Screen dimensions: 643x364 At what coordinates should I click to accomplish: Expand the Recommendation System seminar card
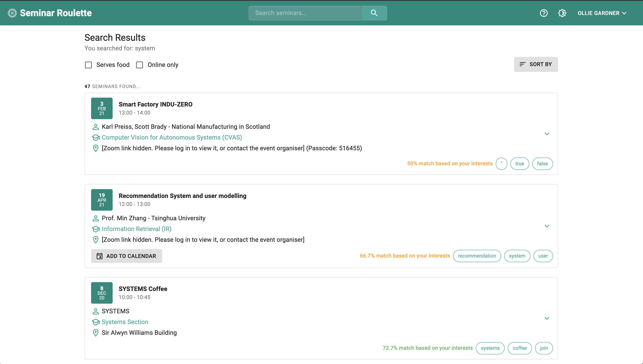(x=547, y=226)
